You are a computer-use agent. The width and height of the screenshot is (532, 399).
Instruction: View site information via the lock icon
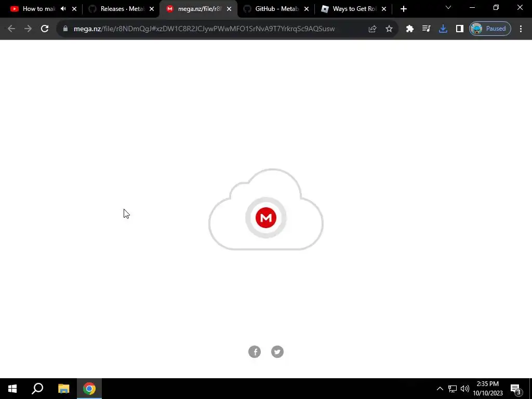point(65,29)
